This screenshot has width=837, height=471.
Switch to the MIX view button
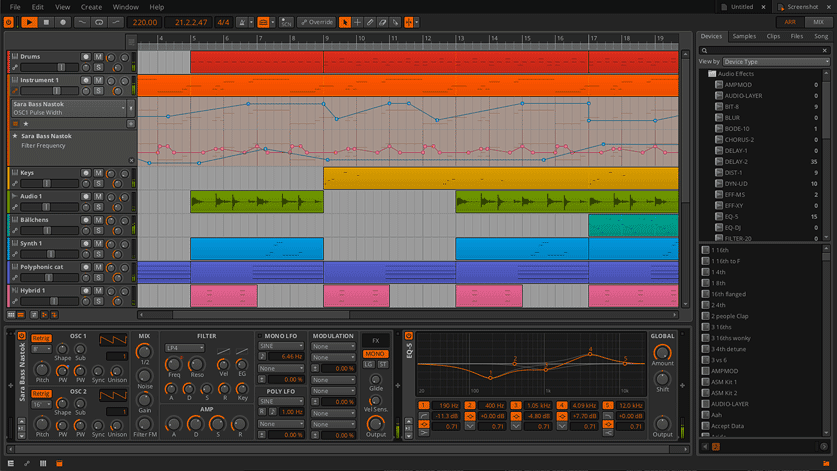point(818,22)
